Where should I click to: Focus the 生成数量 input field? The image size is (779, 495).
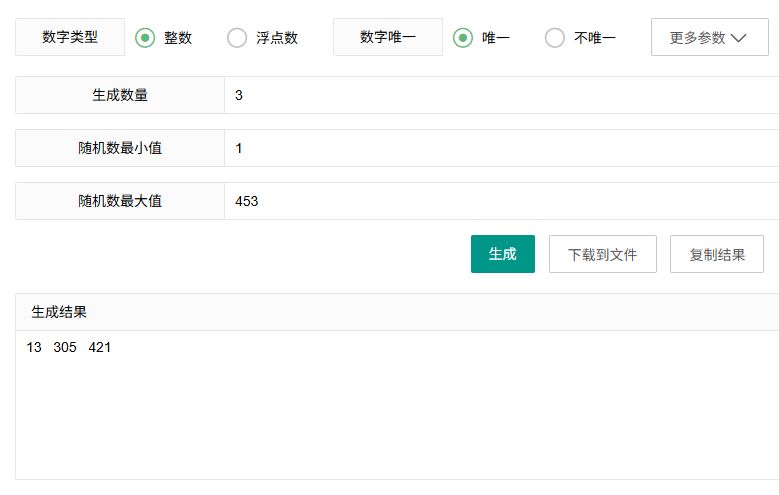pyautogui.click(x=502, y=95)
